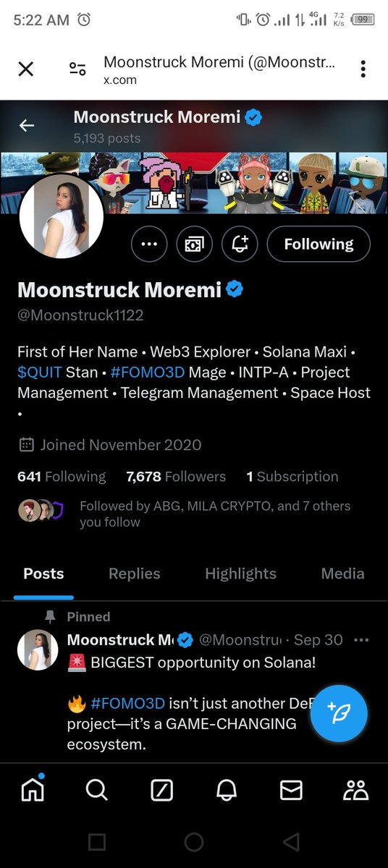View Moonstruck Moremi's profile picture

[x=62, y=216]
